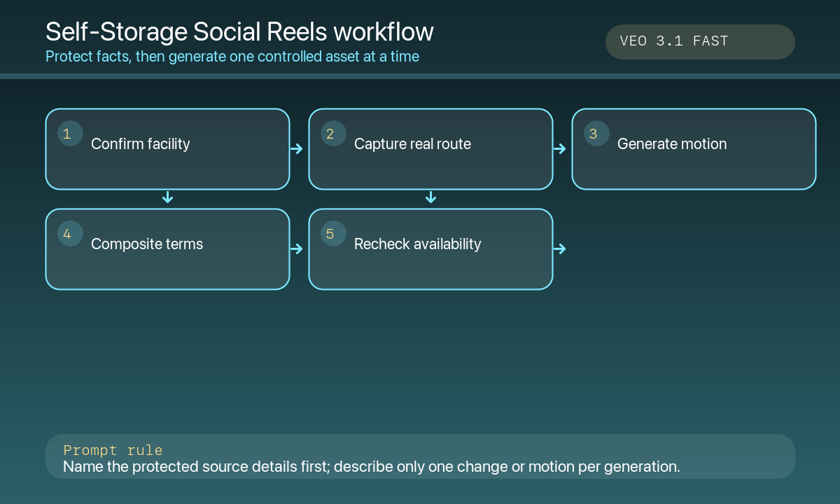840x504 pixels.
Task: Click step number 2 circle
Action: coord(333,134)
